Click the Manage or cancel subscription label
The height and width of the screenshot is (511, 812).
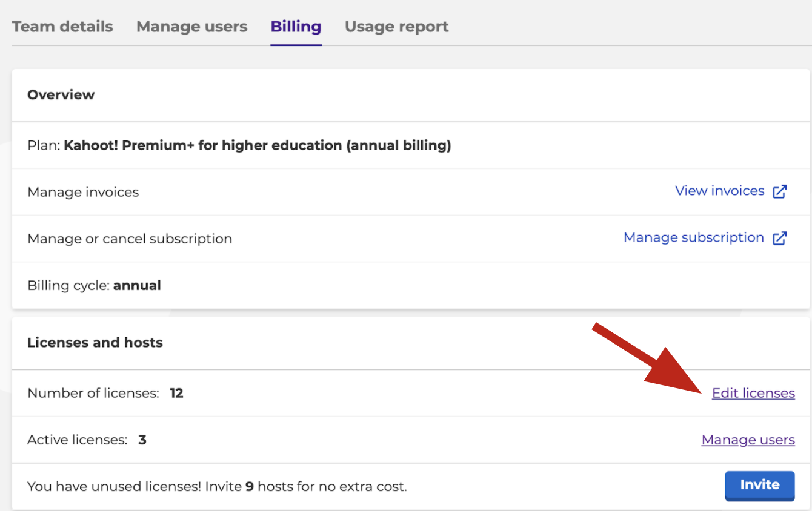coord(130,239)
